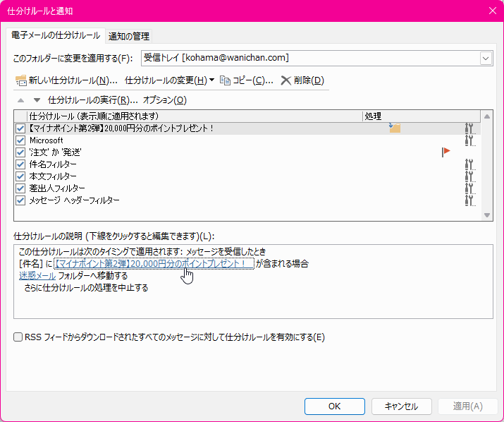Click the red flag icon in '注文' か '発送' row
The width and height of the screenshot is (504, 422).
[x=445, y=152]
